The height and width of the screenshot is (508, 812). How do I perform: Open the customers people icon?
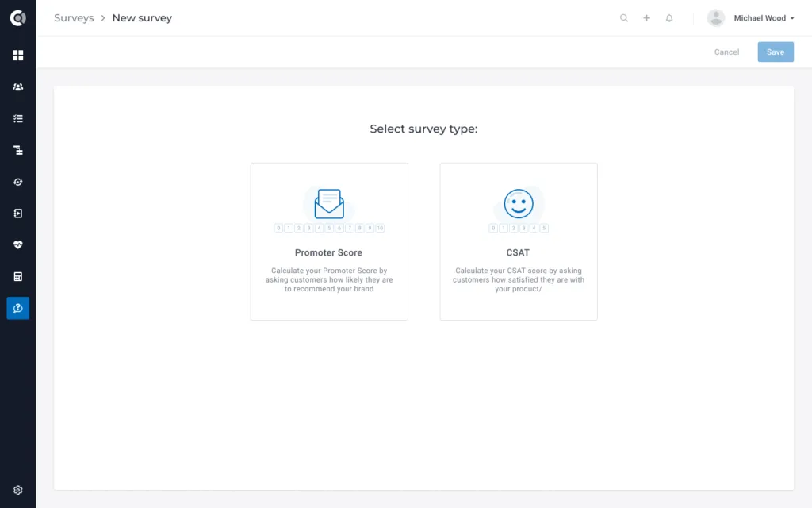(x=18, y=87)
